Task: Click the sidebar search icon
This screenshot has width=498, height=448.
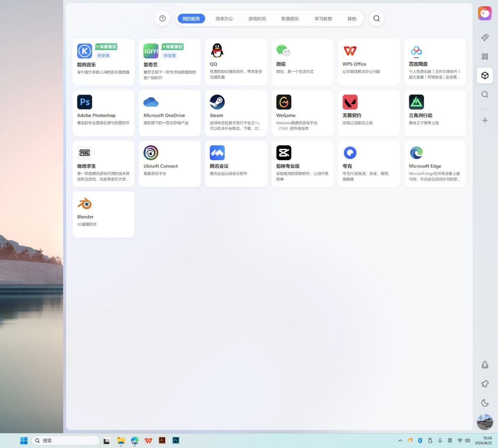Action: pyautogui.click(x=485, y=95)
